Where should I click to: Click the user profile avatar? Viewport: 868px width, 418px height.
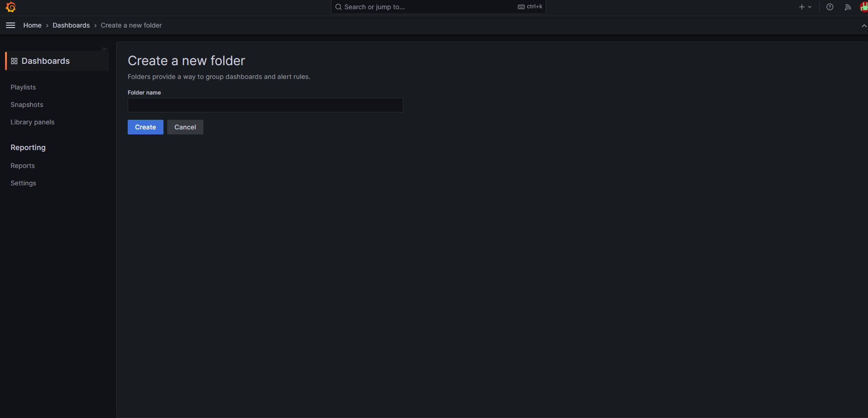pos(863,7)
